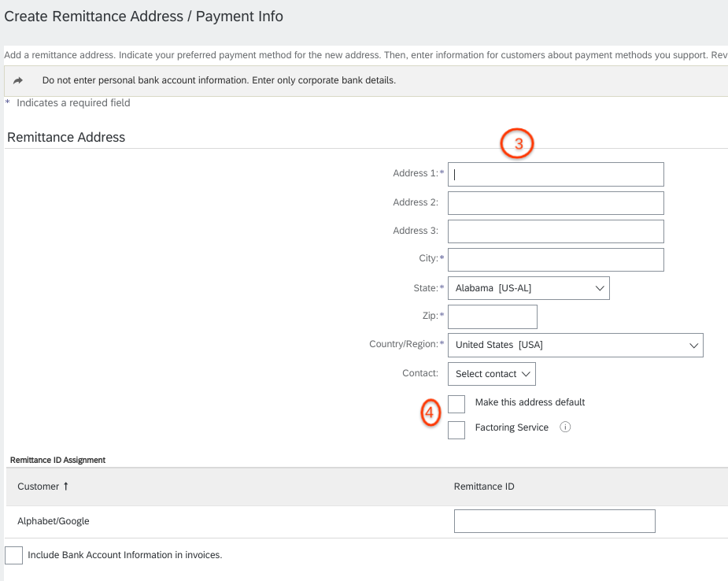Check the Make this address default box
This screenshot has height=581, width=728.
pyautogui.click(x=456, y=403)
